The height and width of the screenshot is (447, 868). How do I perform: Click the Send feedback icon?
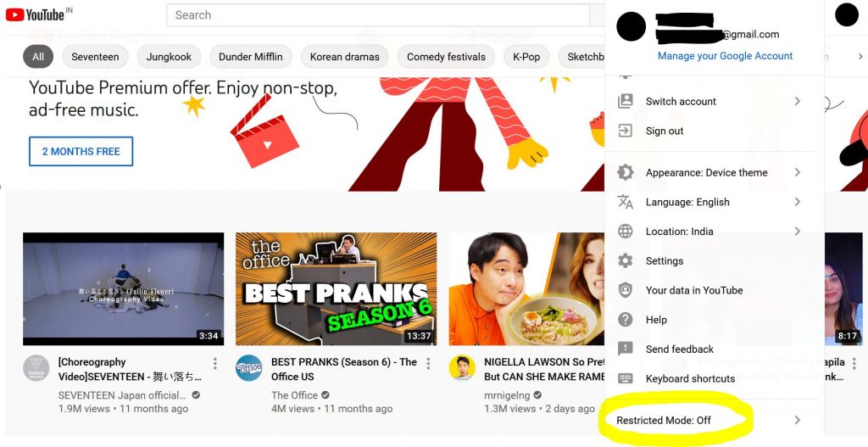[625, 349]
